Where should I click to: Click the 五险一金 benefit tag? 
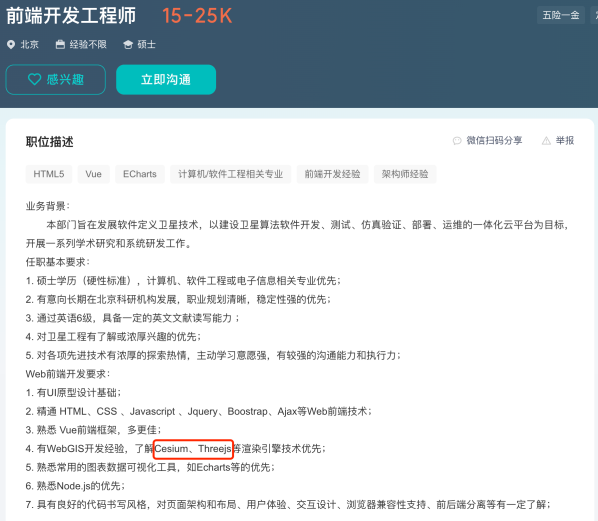tap(561, 15)
